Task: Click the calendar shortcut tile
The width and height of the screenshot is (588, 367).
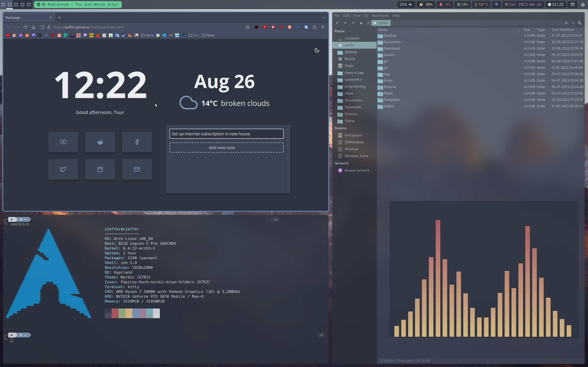Action: click(100, 169)
